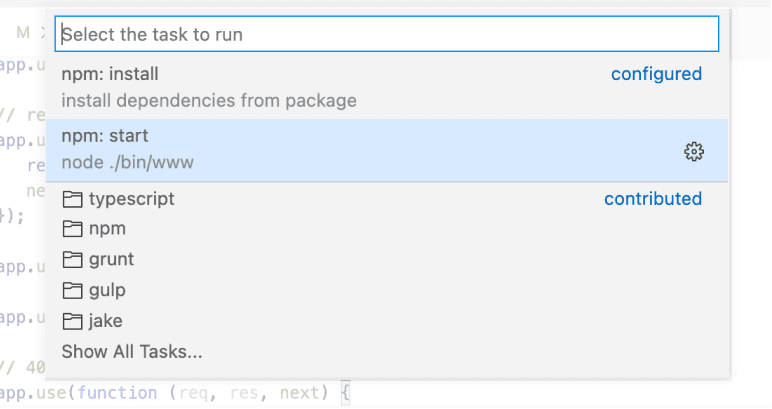Focus the 'Select the task to run' input
This screenshot has width=772, height=409.
[387, 34]
